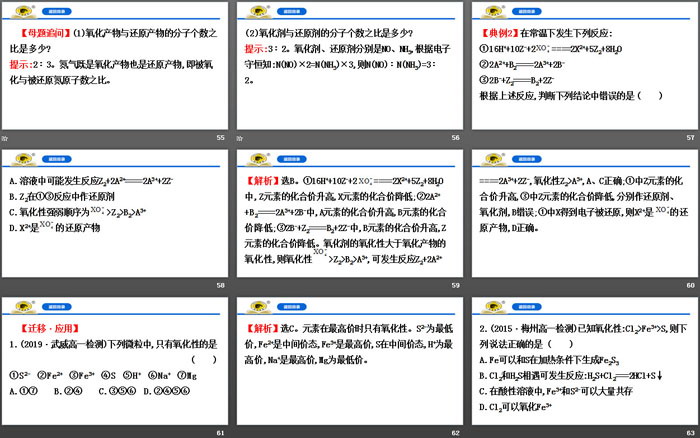Click the eye logo on slide 55
This screenshot has width=700, height=438.
[24, 12]
